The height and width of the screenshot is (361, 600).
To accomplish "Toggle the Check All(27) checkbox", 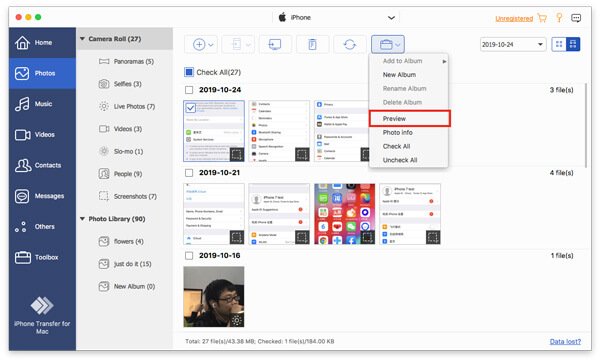I will [x=189, y=72].
